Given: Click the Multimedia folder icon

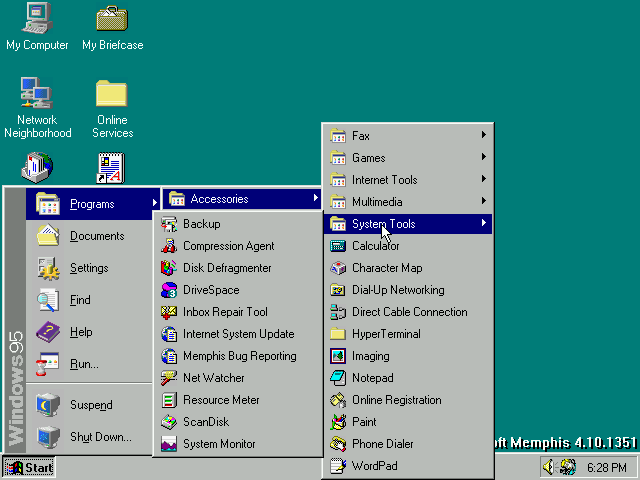Looking at the screenshot, I should [338, 202].
